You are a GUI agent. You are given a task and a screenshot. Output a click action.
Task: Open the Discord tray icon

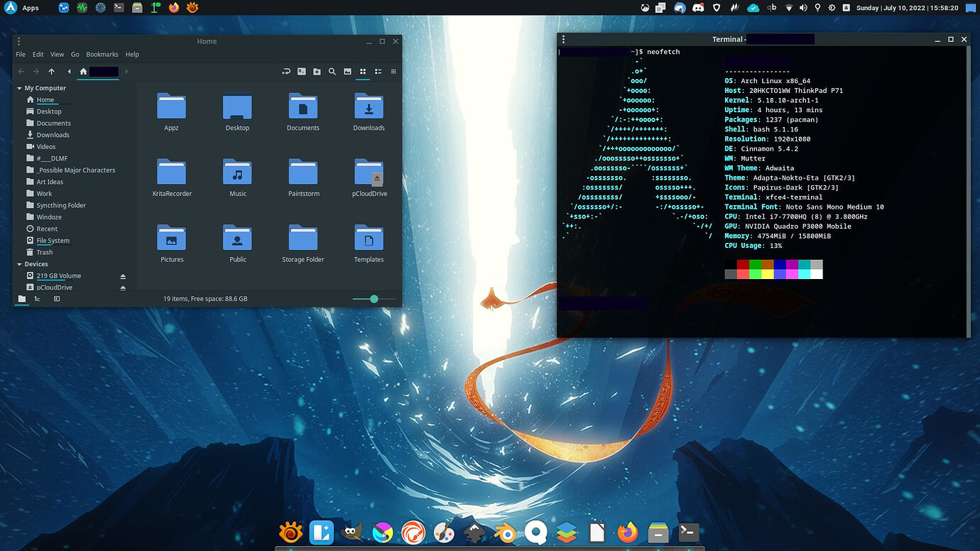click(698, 7)
